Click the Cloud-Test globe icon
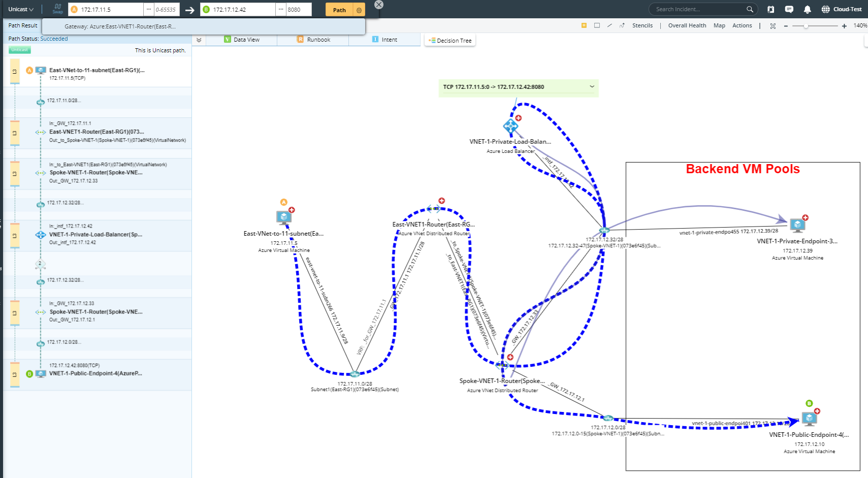Viewport: 868px width, 478px height. click(825, 9)
